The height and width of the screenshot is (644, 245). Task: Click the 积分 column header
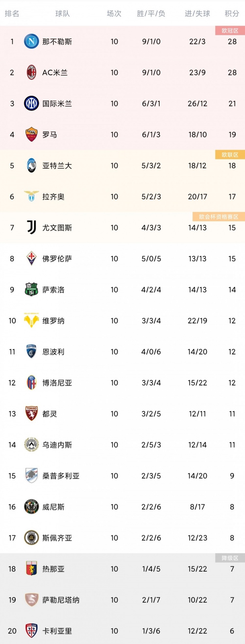point(232,14)
